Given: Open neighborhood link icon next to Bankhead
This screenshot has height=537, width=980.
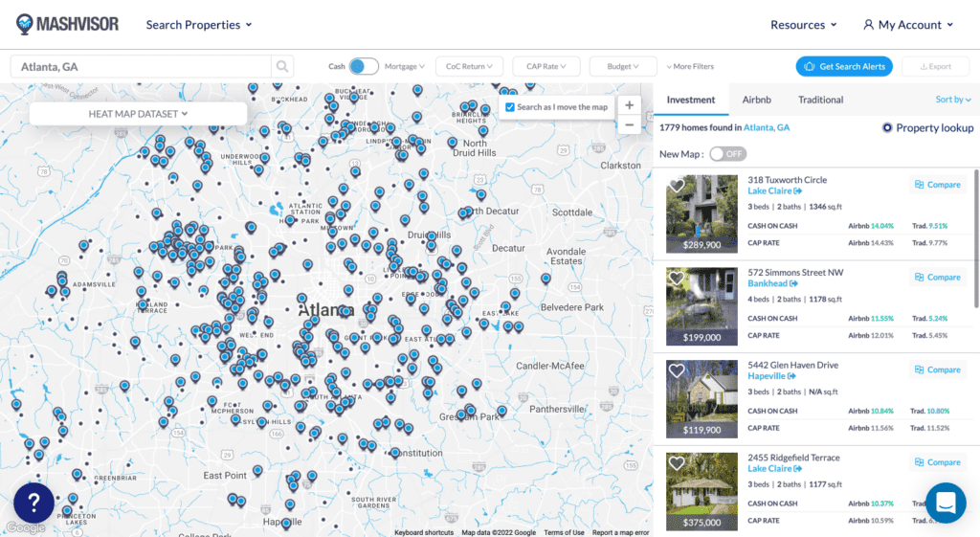Looking at the screenshot, I should pyautogui.click(x=793, y=283).
